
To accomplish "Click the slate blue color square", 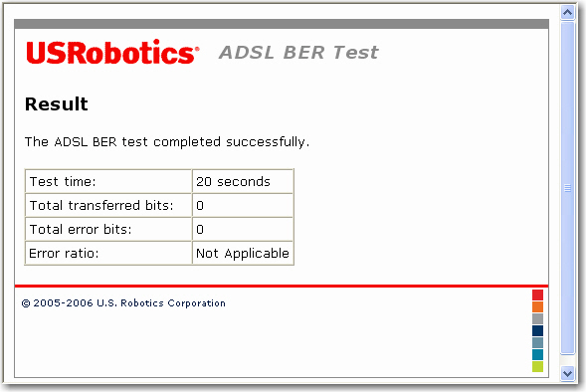I will pyautogui.click(x=537, y=342).
